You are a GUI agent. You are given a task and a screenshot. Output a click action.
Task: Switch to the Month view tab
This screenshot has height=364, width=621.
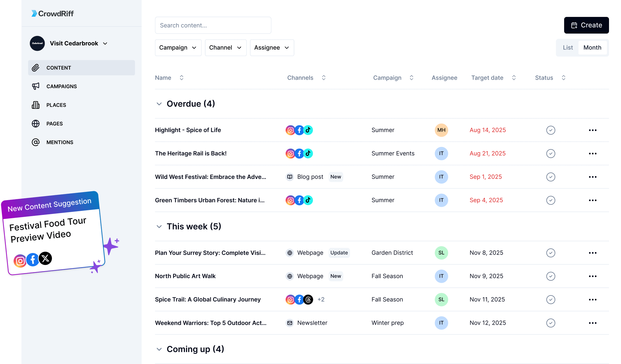coord(592,48)
